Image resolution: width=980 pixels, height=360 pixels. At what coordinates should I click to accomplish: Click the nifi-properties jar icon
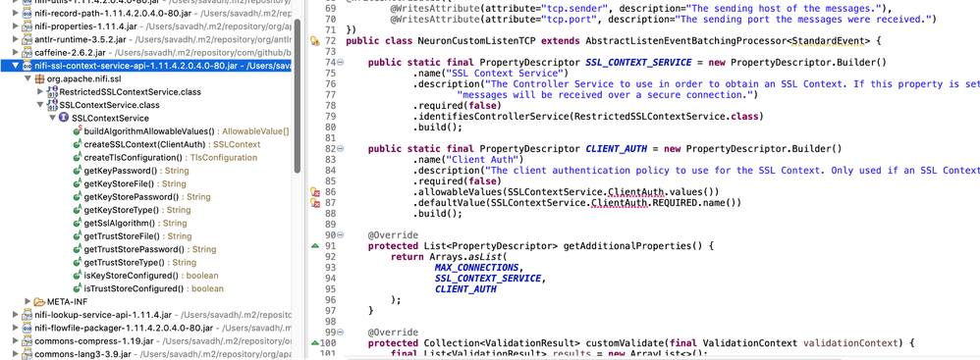[27, 26]
